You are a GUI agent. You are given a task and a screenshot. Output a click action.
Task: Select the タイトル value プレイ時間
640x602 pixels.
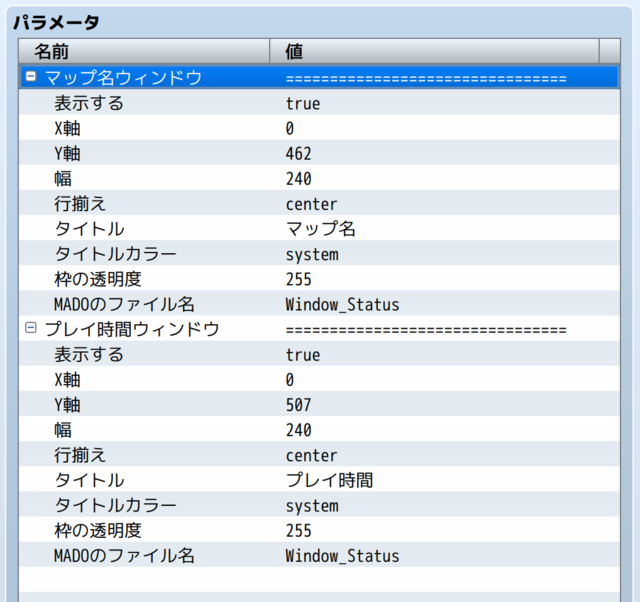point(329,480)
